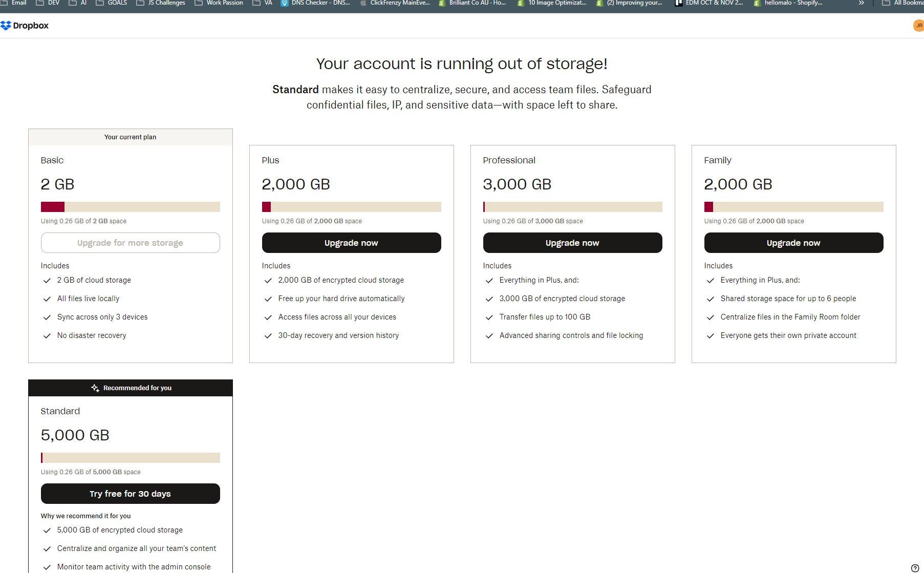
Task: Open the EDM OCT & NOV bookmark
Action: click(709, 3)
